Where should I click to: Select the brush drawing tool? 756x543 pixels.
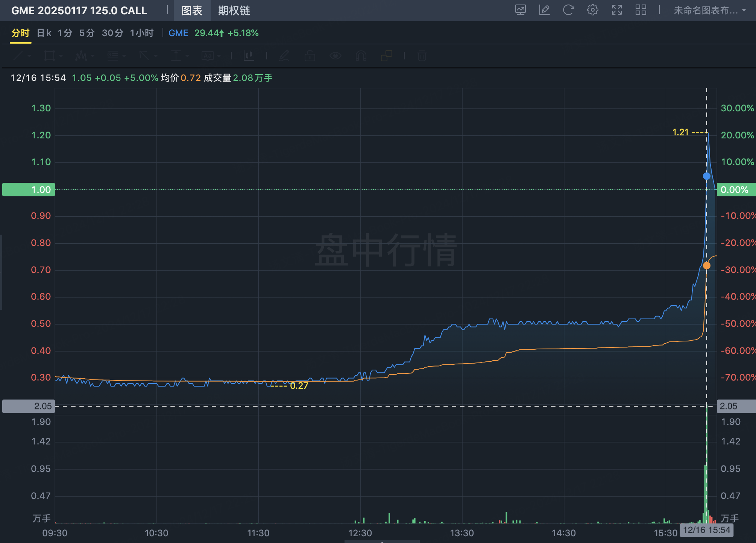click(284, 56)
